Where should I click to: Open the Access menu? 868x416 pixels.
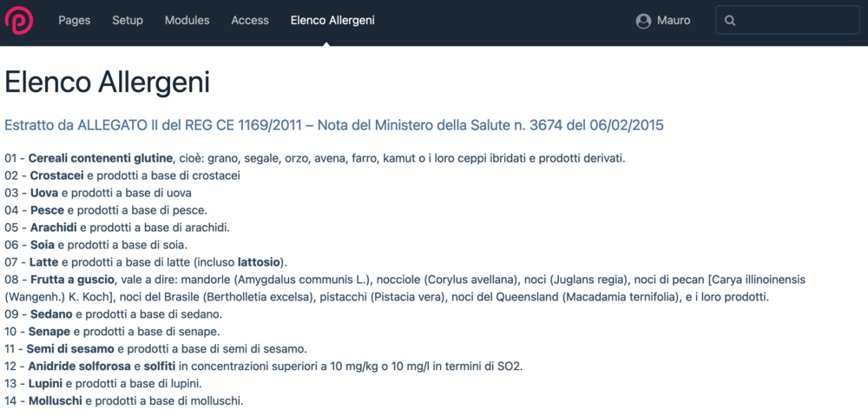point(250,21)
